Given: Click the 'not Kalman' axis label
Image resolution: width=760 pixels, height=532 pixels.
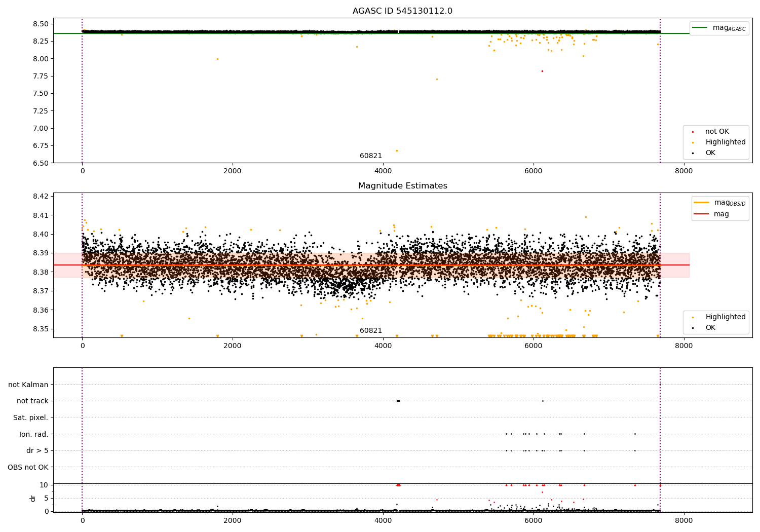Looking at the screenshot, I should pyautogui.click(x=28, y=385).
